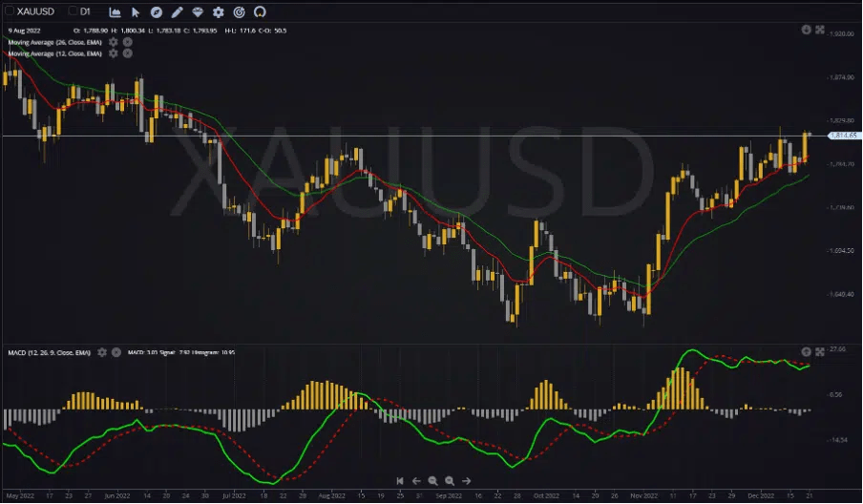Screen dimensions: 863x504
Task: Open the chart type area-chart icon
Action: (x=115, y=11)
